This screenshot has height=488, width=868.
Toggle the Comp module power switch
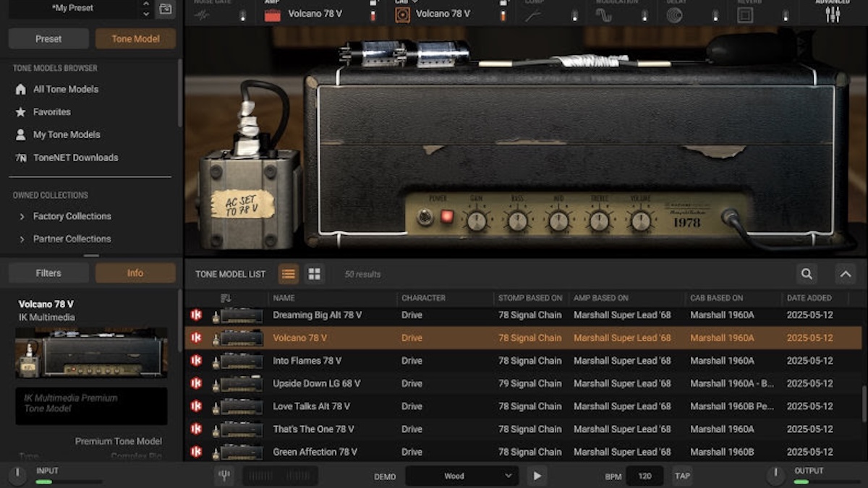(x=574, y=15)
